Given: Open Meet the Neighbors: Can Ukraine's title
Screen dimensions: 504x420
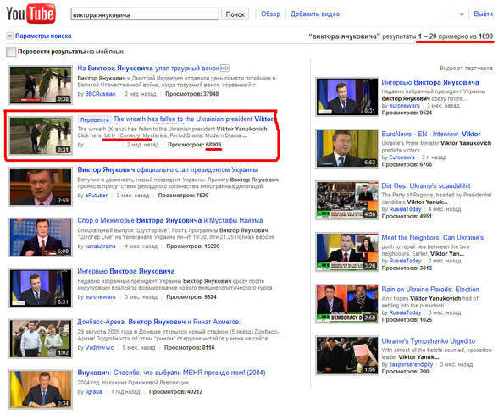Looking at the screenshot, I should click(433, 238).
